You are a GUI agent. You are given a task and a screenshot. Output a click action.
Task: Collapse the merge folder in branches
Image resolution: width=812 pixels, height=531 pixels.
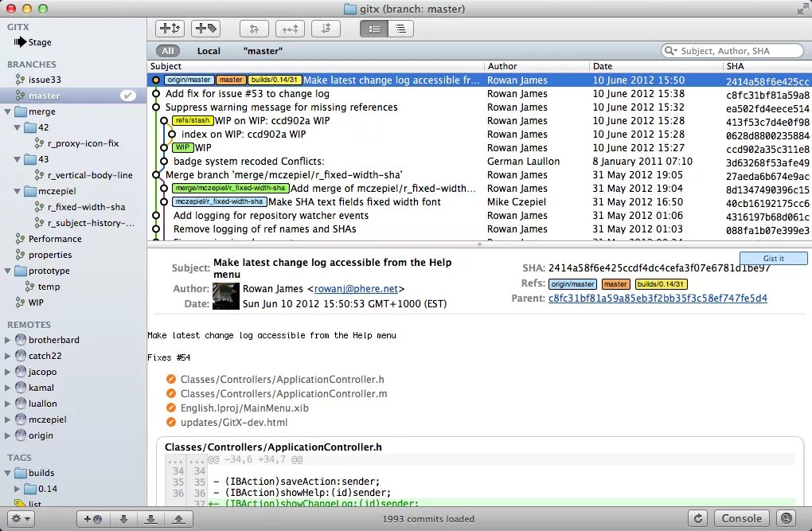(8, 111)
